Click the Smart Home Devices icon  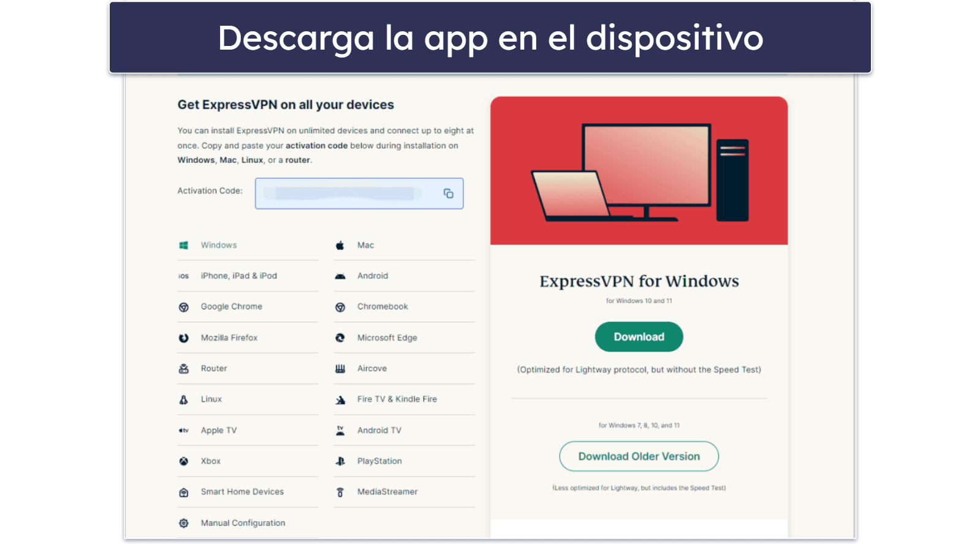[x=183, y=493]
